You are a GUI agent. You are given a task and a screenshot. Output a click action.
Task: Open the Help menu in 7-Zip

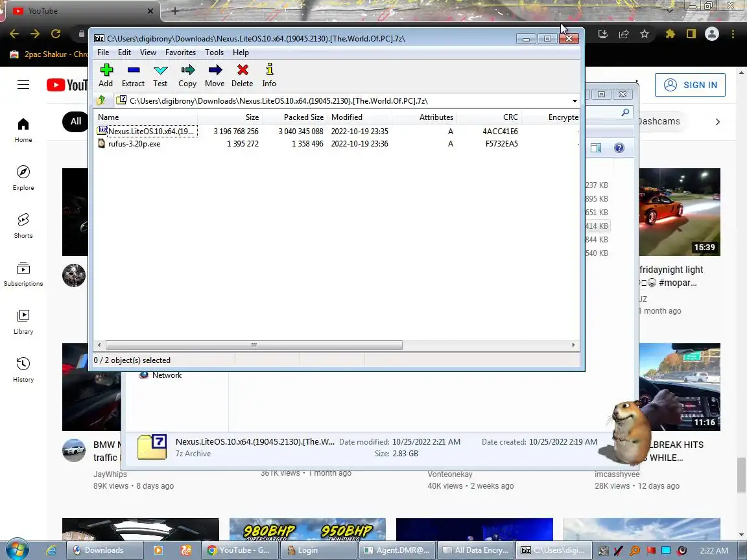pos(241,52)
